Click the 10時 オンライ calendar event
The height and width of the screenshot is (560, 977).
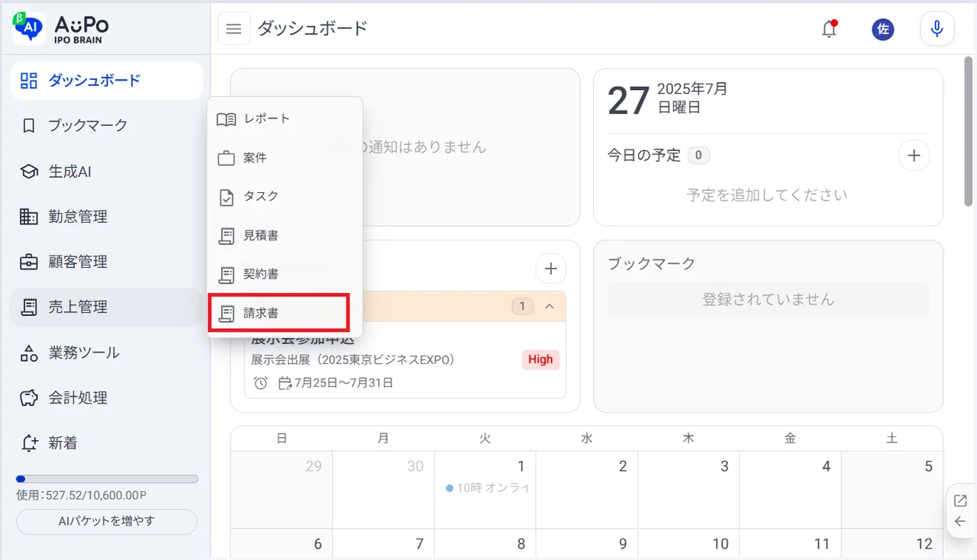488,488
